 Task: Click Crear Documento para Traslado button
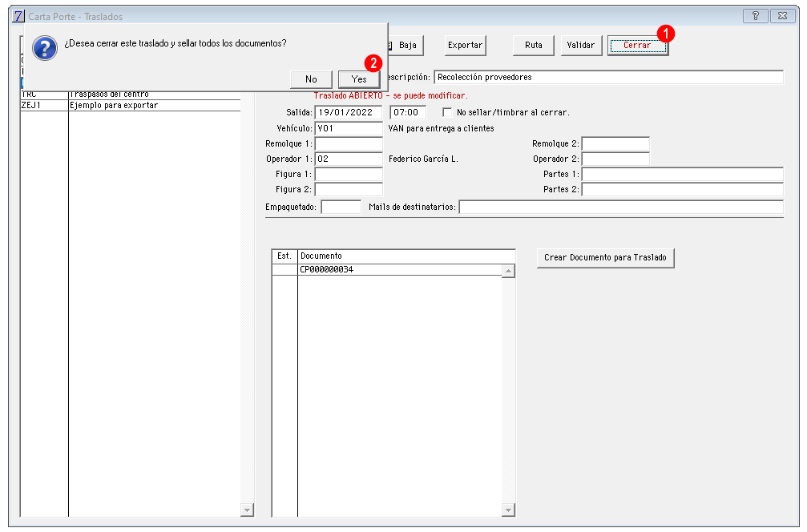[605, 258]
